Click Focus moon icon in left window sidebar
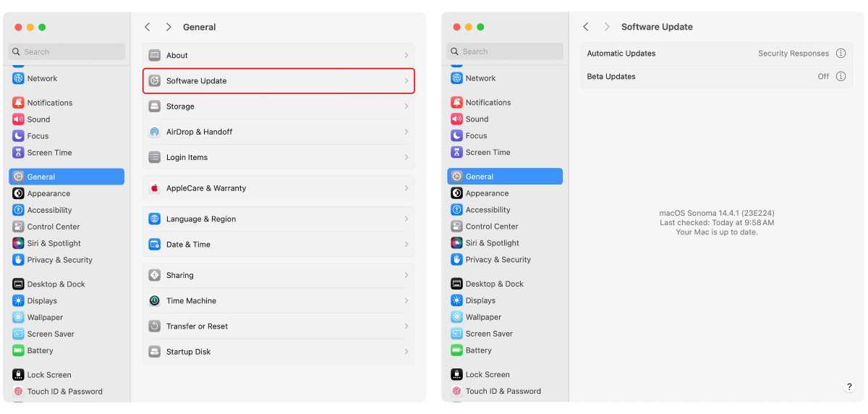 pyautogui.click(x=18, y=136)
